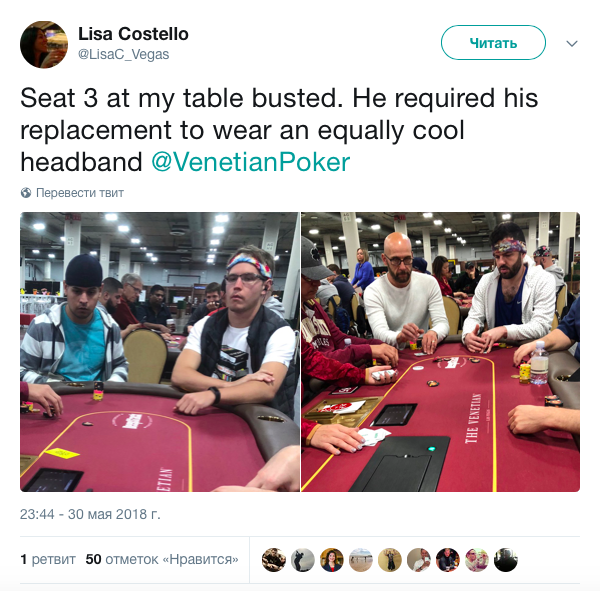Open the tweet options chevron menu
The image size is (600, 591).
click(x=572, y=43)
